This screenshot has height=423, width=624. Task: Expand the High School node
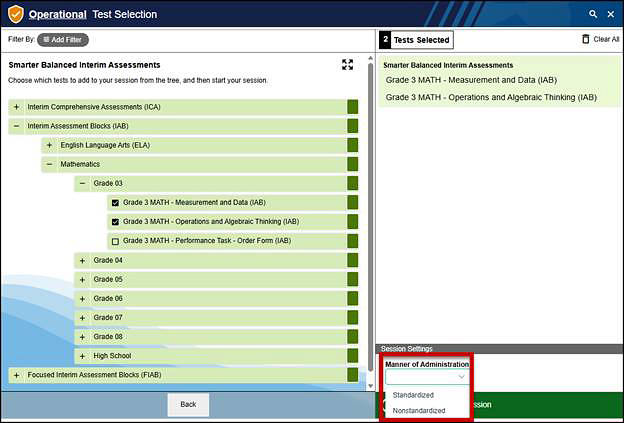pos(82,356)
